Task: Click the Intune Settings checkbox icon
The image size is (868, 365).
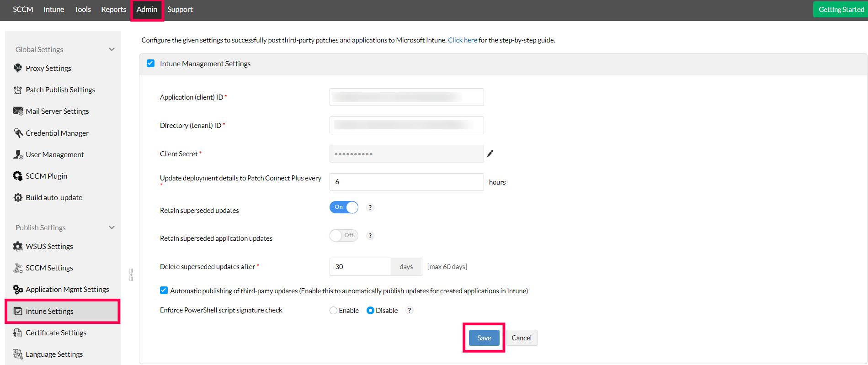Action: pyautogui.click(x=18, y=311)
